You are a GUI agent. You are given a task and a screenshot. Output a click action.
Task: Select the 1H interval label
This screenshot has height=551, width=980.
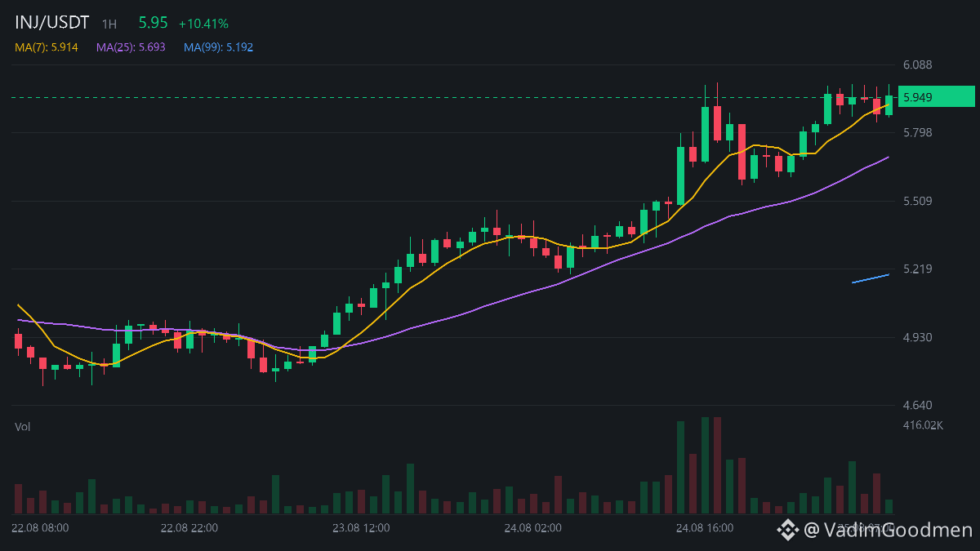[x=109, y=24]
